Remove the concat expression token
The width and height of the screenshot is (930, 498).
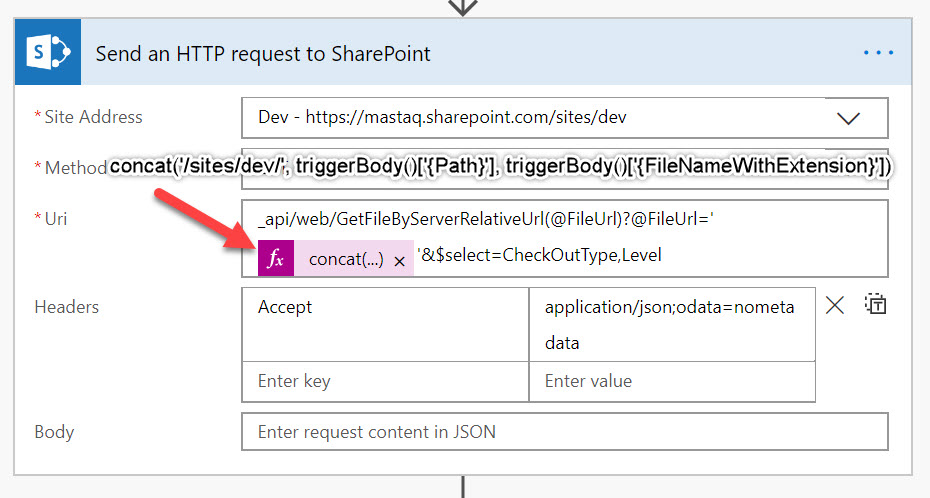coord(399,260)
